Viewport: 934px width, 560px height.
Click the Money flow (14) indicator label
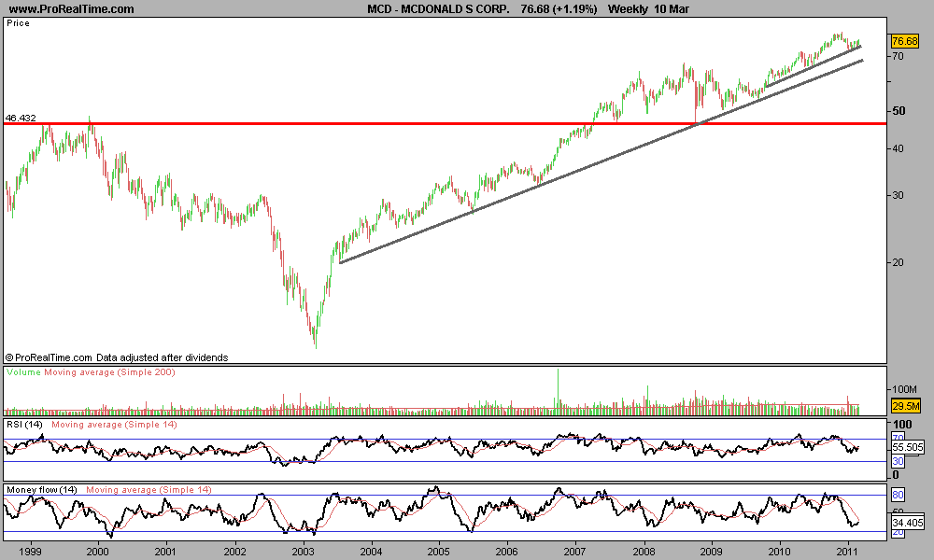pos(42,490)
